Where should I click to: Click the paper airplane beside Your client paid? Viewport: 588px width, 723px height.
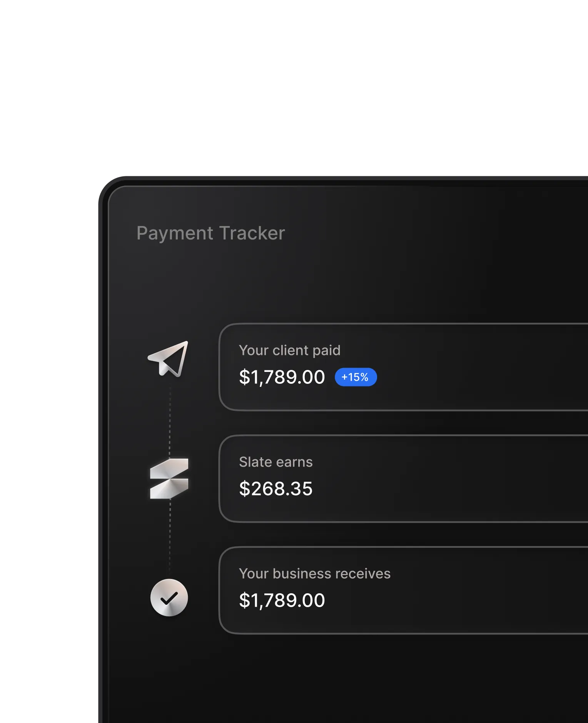[x=169, y=360]
